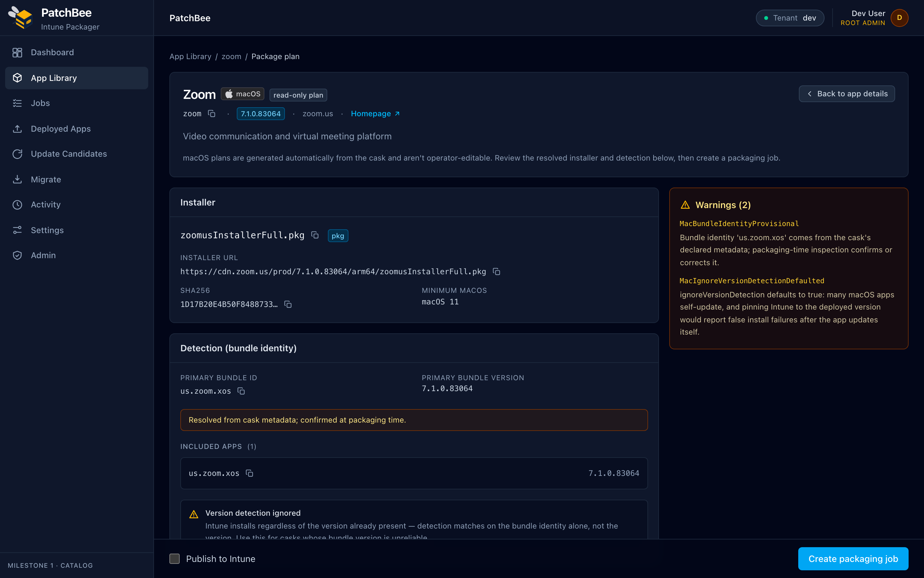Click the Milestone 1 · Catalog footer
The height and width of the screenshot is (578, 924).
coord(50,565)
